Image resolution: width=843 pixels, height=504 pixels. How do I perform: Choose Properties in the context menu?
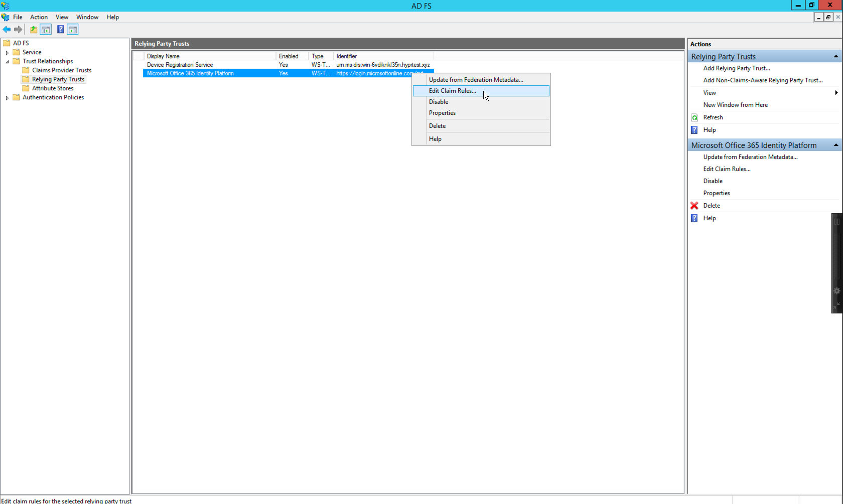pos(481,113)
